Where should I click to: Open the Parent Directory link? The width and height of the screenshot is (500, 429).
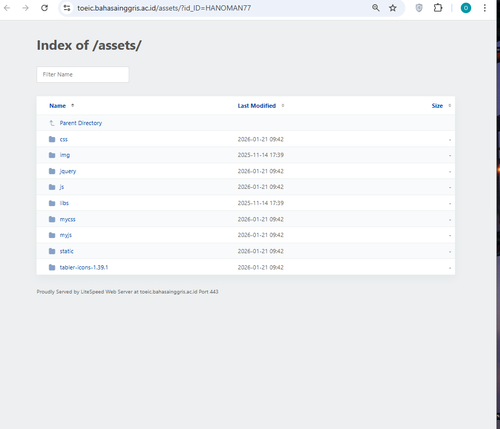pos(81,123)
